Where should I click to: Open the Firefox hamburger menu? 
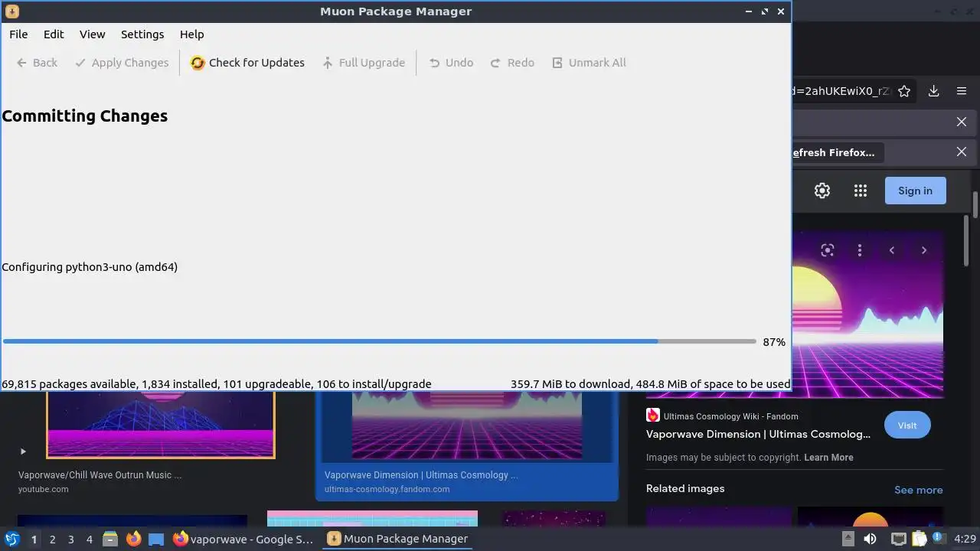pos(962,91)
